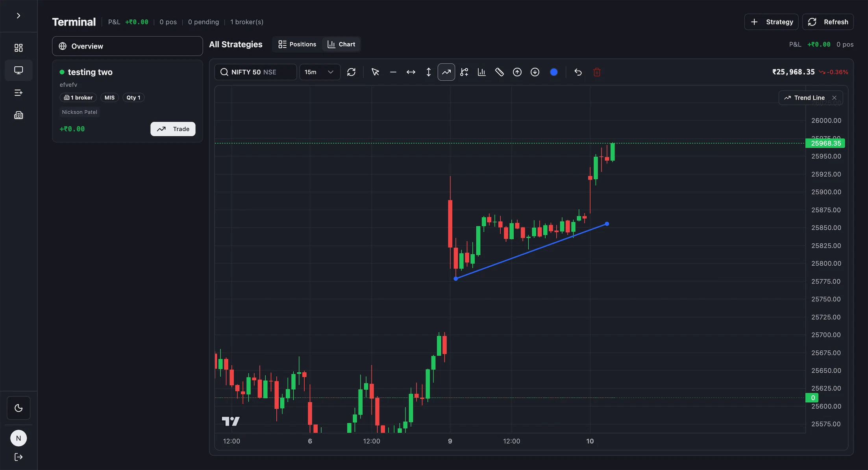Open the brokers building icon in the sidebar

(x=19, y=115)
